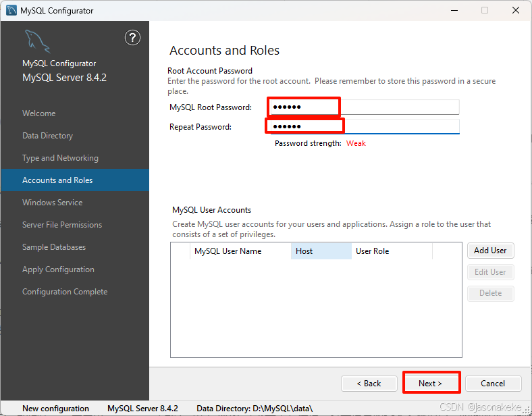Sort by MySQL User Name column

tap(228, 251)
